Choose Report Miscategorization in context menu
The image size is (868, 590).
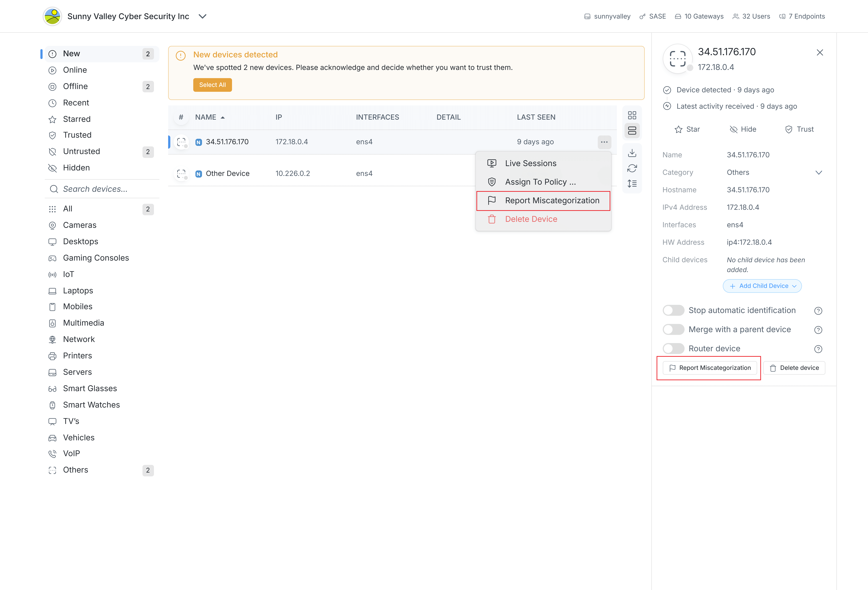point(543,201)
